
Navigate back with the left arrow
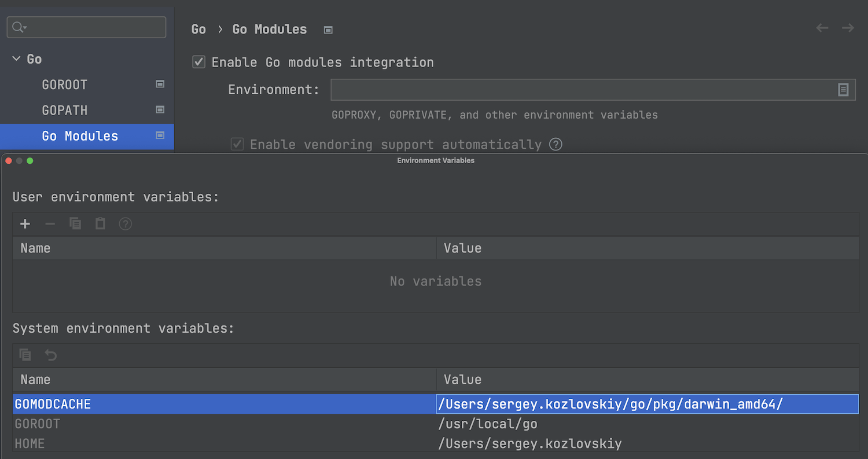coord(822,28)
